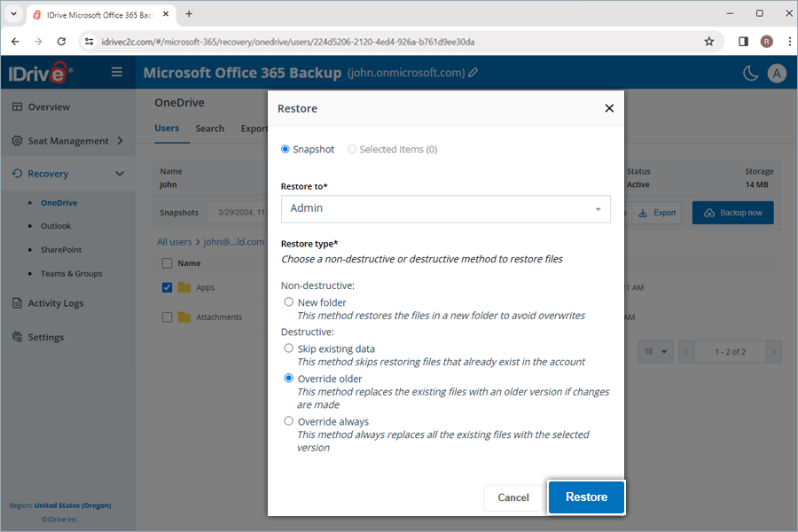The width and height of the screenshot is (798, 532).
Task: Open the Settings section in sidebar
Action: tap(56, 337)
